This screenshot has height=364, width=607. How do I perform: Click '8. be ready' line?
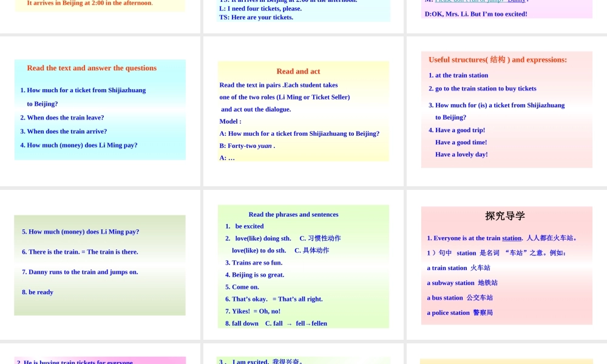pos(38,292)
